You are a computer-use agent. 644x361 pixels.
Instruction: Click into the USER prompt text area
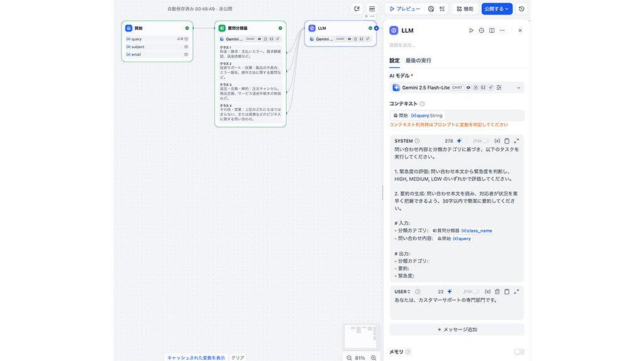[x=457, y=307]
